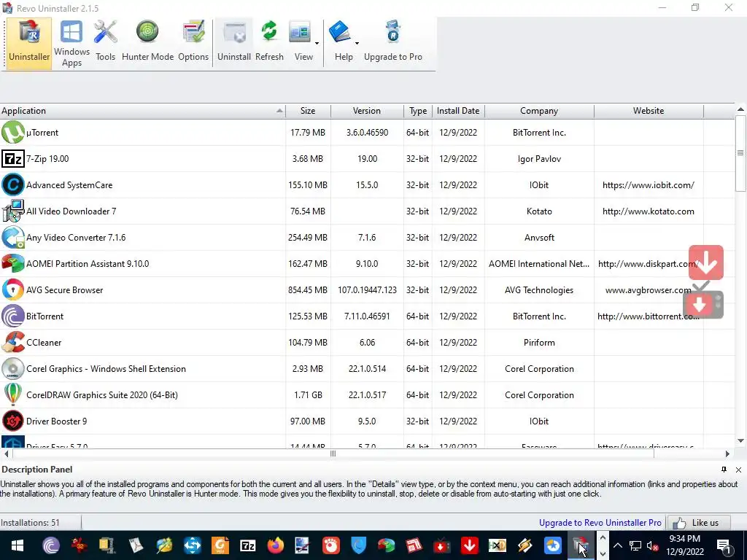The image size is (747, 560).
Task: Open BitTorrent from the taskbar
Action: click(x=50, y=545)
